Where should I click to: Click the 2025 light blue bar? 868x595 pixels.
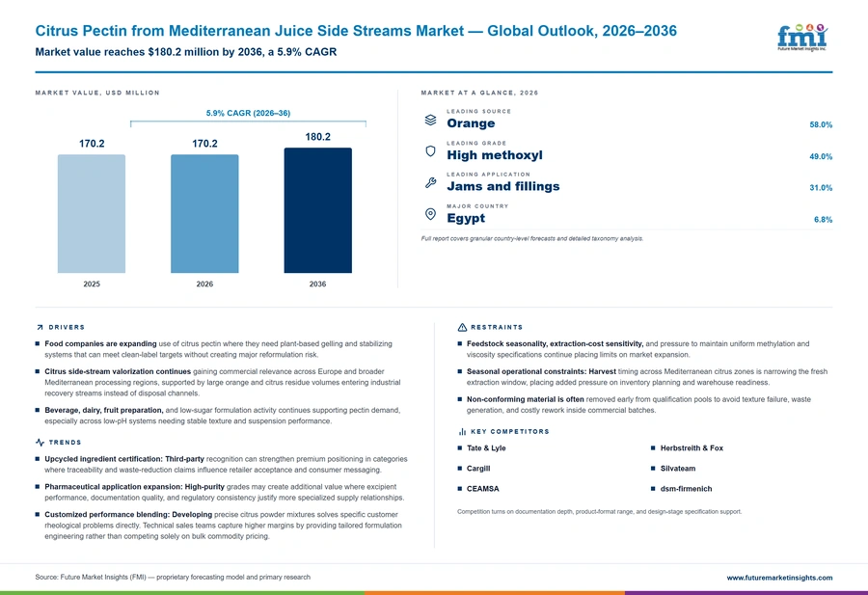tap(92, 214)
